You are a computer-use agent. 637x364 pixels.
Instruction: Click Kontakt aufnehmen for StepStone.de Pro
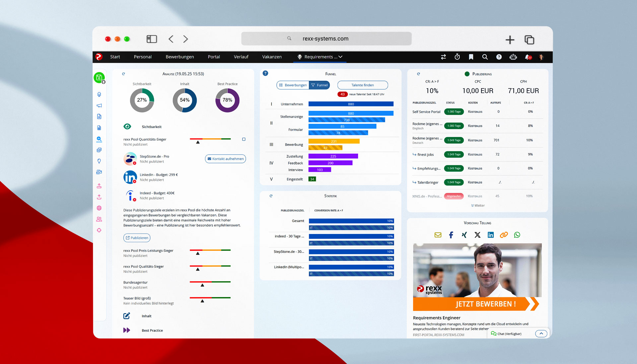[x=225, y=159]
